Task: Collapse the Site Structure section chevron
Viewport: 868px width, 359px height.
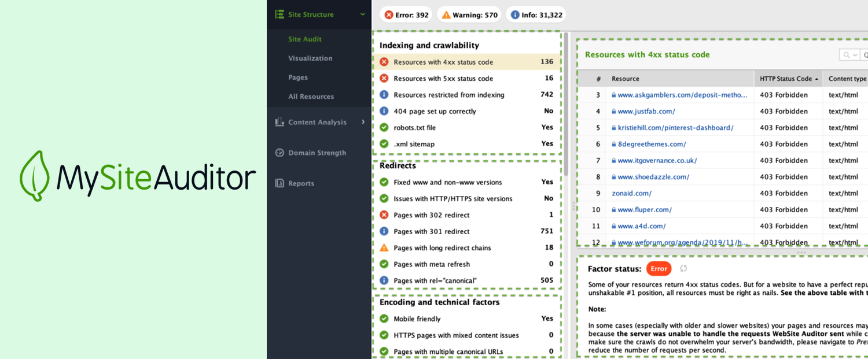Action: pyautogui.click(x=363, y=14)
